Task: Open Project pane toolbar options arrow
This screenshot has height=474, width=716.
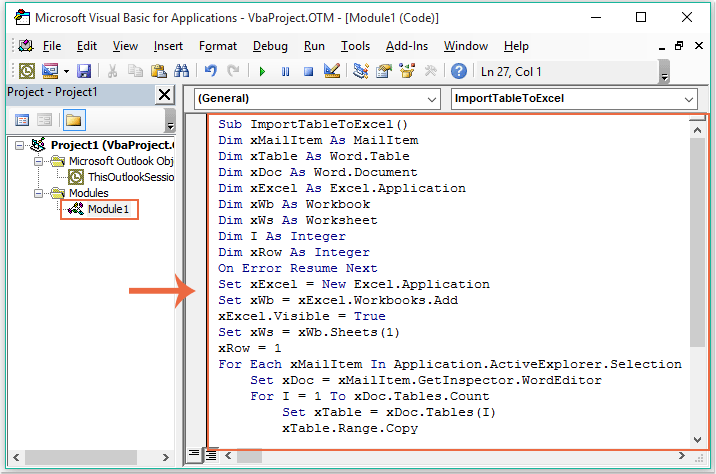Action: (x=170, y=121)
